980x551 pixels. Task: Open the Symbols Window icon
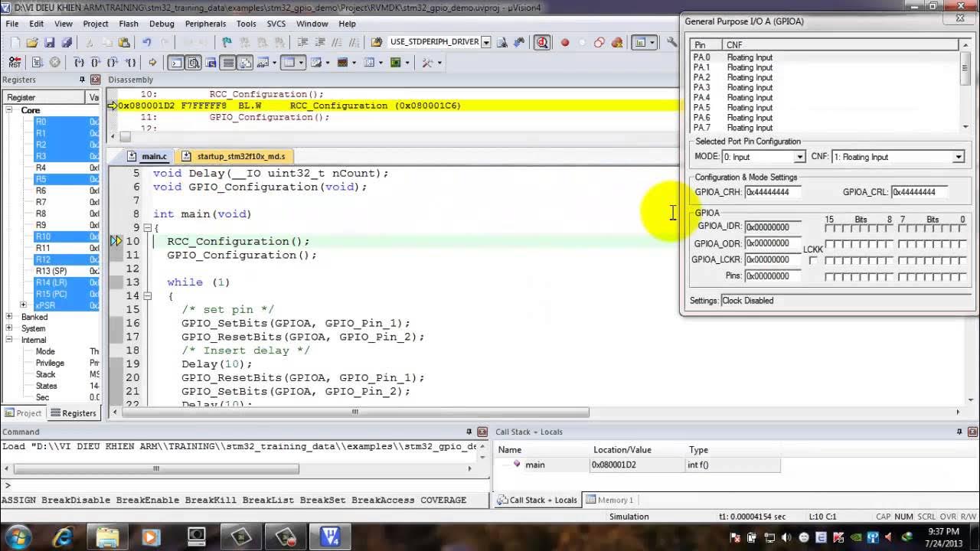(x=211, y=63)
